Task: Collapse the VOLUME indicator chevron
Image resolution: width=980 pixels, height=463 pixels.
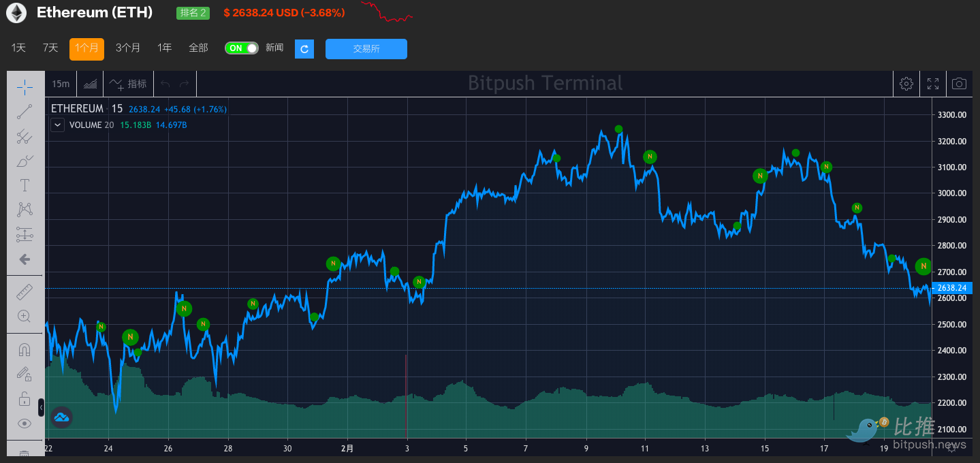Action: pyautogui.click(x=57, y=125)
